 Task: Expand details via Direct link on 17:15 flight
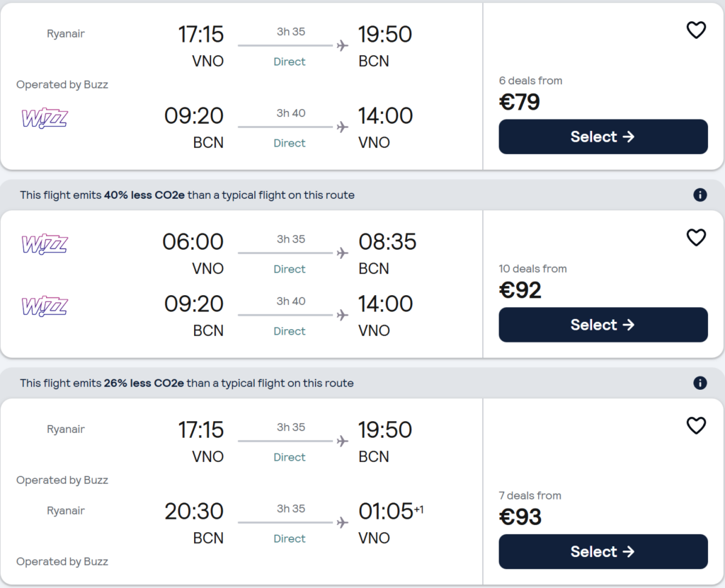pos(289,62)
